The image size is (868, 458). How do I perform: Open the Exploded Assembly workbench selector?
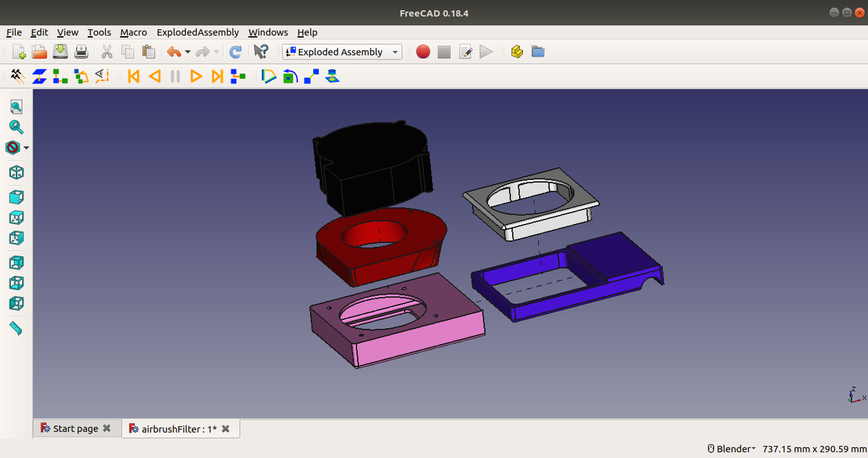point(342,52)
